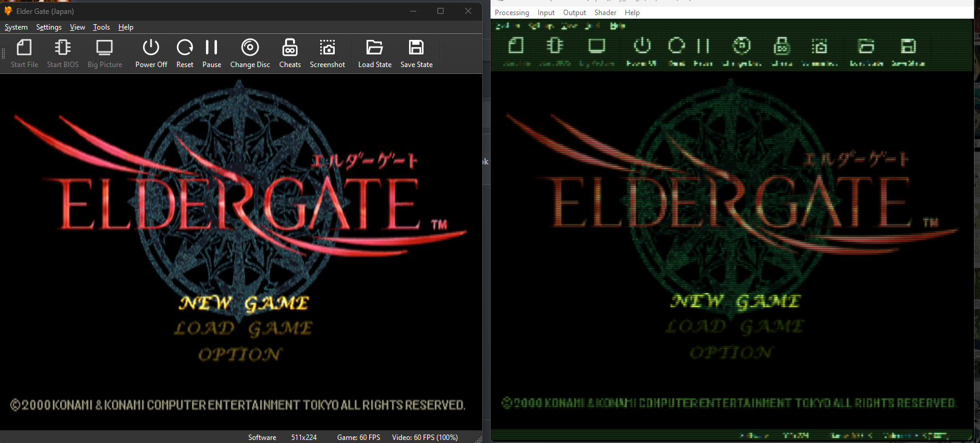The image size is (980, 443).
Task: Open the Tools menu in DuckStation
Action: 102,27
